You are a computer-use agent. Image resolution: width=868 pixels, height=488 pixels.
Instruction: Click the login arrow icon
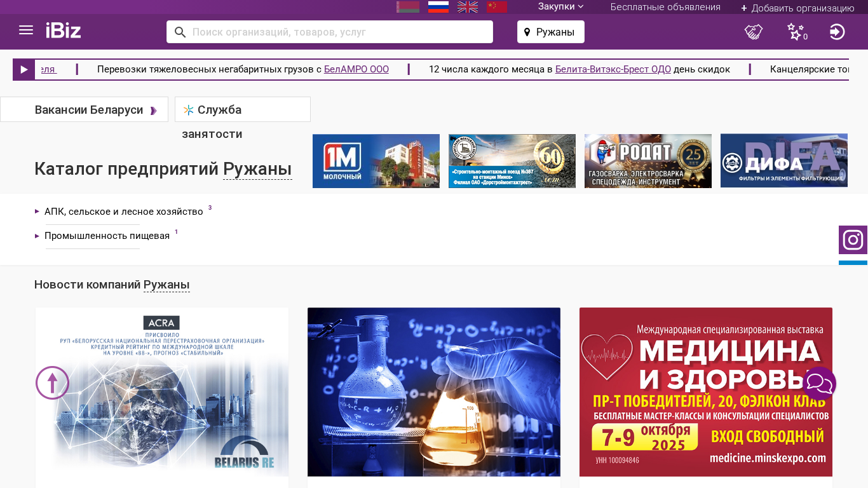(x=837, y=32)
